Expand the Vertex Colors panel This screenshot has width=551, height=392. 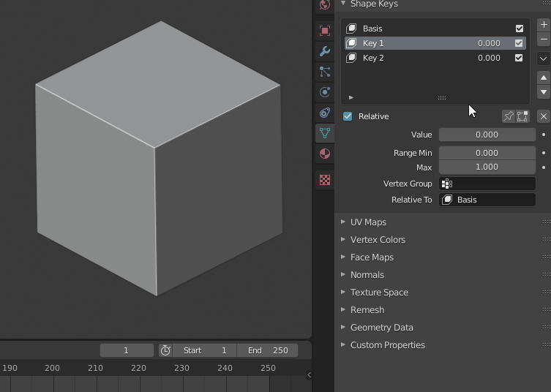pos(343,239)
